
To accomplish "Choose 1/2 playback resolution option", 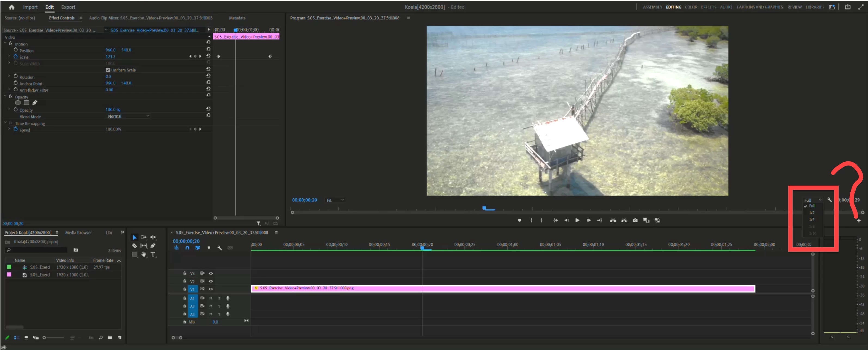I will click(811, 213).
